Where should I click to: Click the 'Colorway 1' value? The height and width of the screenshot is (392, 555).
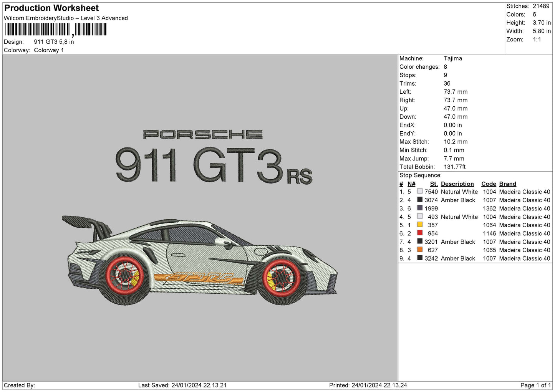coord(49,50)
